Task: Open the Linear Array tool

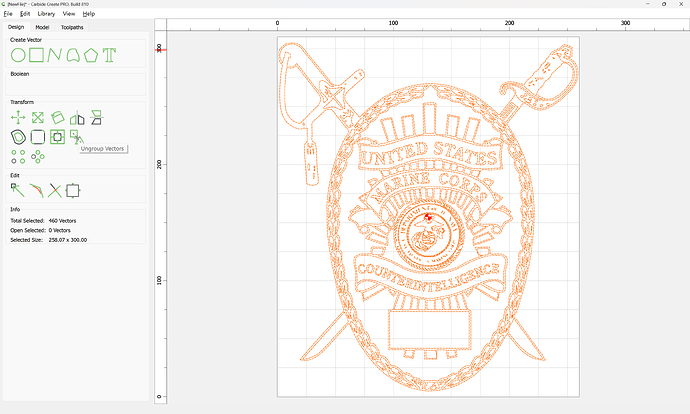Action: coord(18,157)
